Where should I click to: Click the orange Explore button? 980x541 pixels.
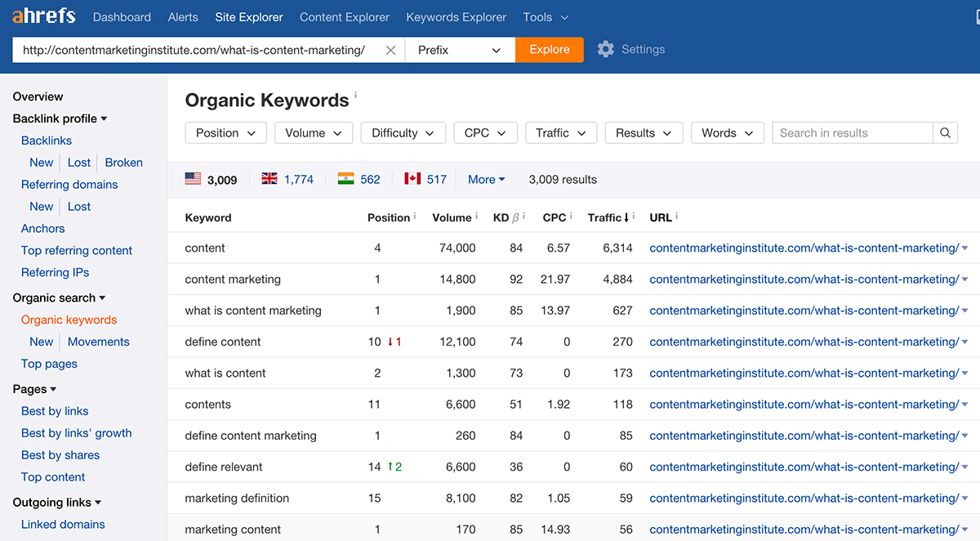coord(550,50)
